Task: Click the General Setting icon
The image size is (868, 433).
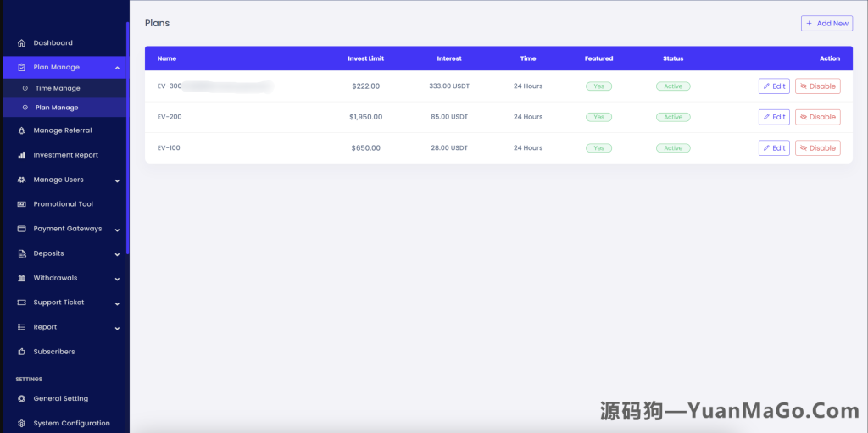Action: pos(21,398)
